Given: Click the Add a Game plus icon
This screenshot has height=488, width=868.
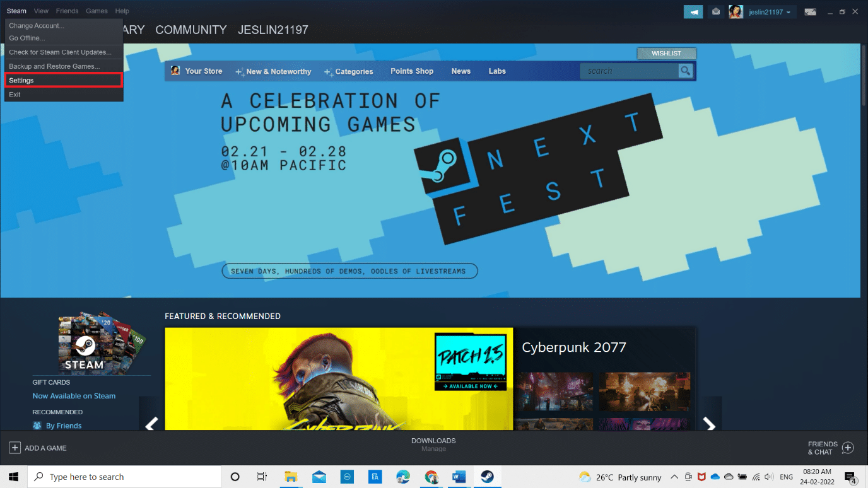Looking at the screenshot, I should click(15, 448).
